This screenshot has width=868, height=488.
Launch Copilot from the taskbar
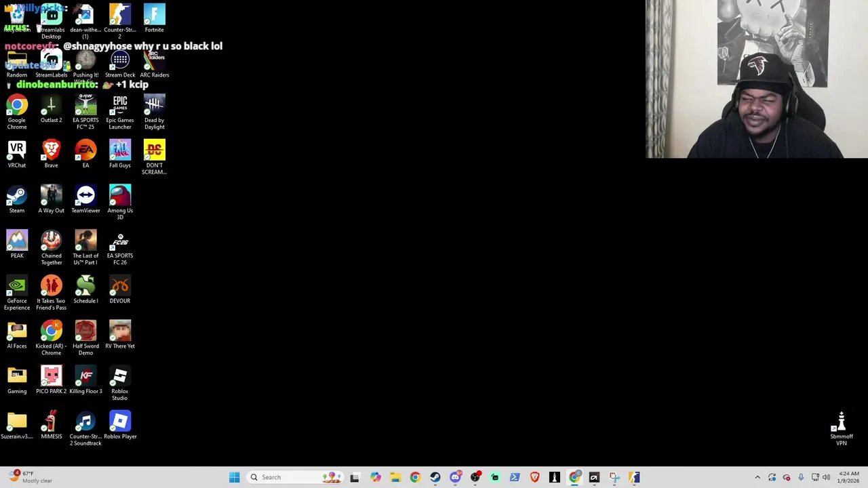tap(375, 477)
